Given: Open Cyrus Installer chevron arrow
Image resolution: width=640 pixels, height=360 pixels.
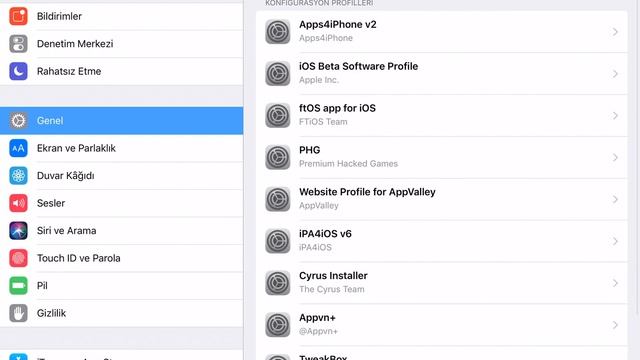Looking at the screenshot, I should (x=615, y=283).
